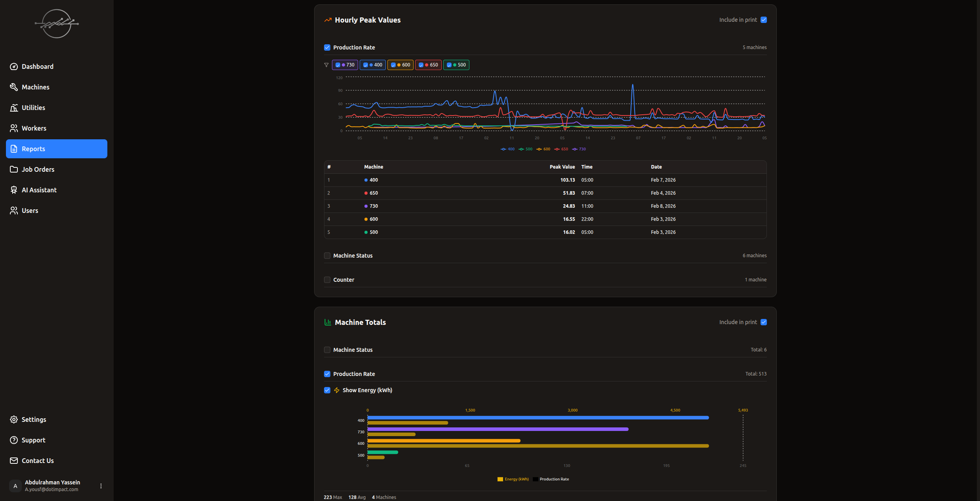Click the Settings gear icon
The width and height of the screenshot is (980, 501).
[14, 419]
